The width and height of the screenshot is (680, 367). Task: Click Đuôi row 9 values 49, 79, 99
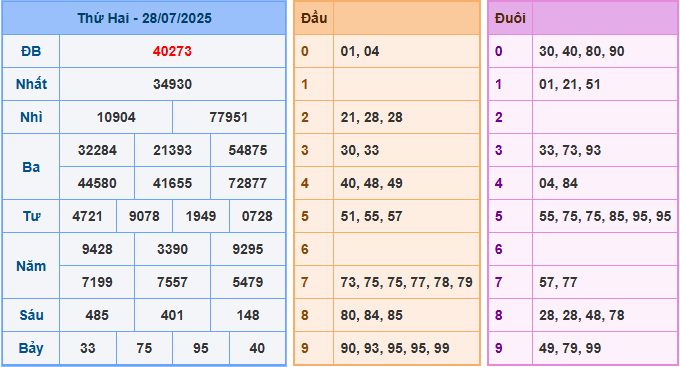click(570, 348)
